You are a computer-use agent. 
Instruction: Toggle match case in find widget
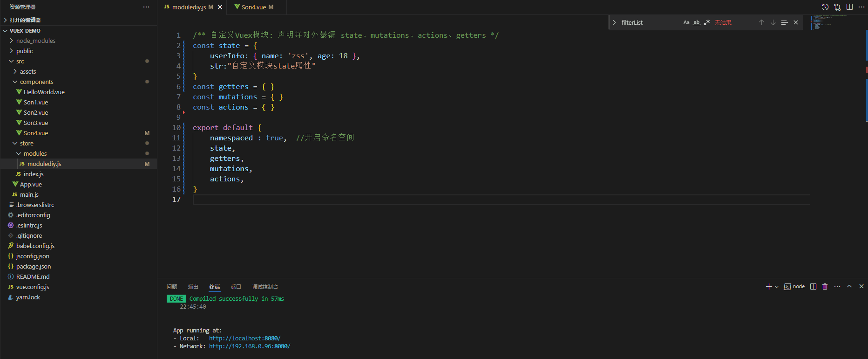[x=686, y=22]
